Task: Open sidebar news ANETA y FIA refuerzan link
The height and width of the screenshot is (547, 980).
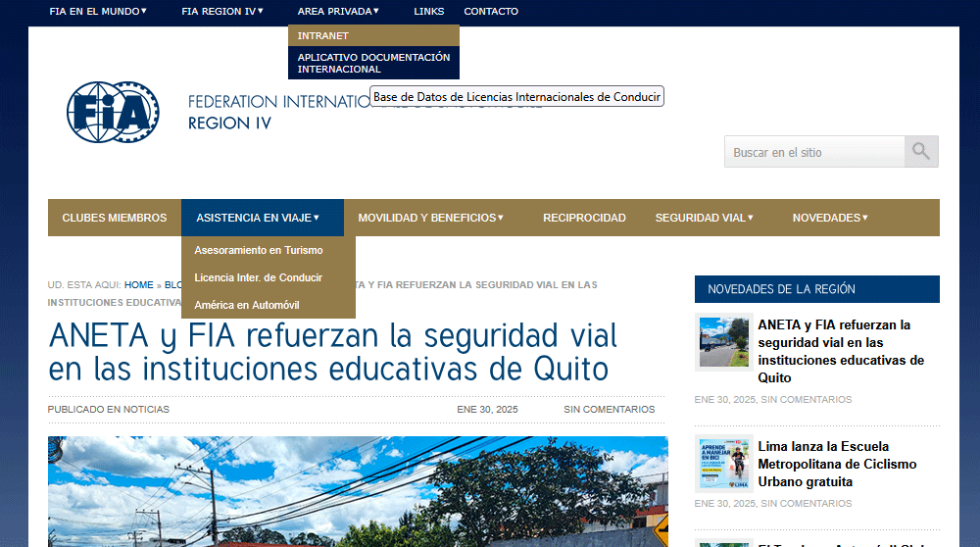Action: [x=841, y=351]
